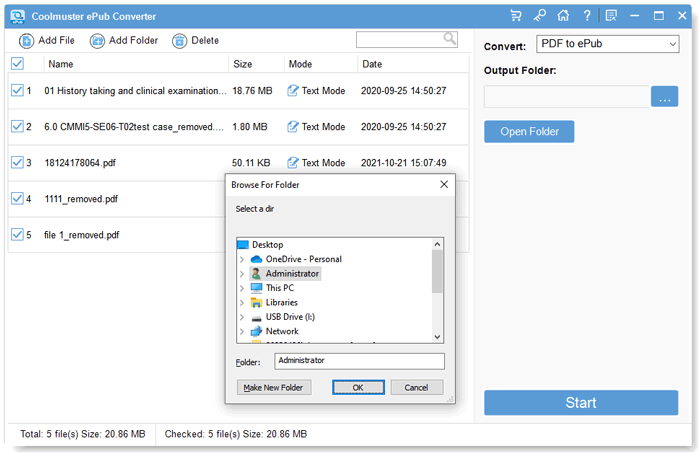Expand the Administrator tree node

click(x=242, y=274)
